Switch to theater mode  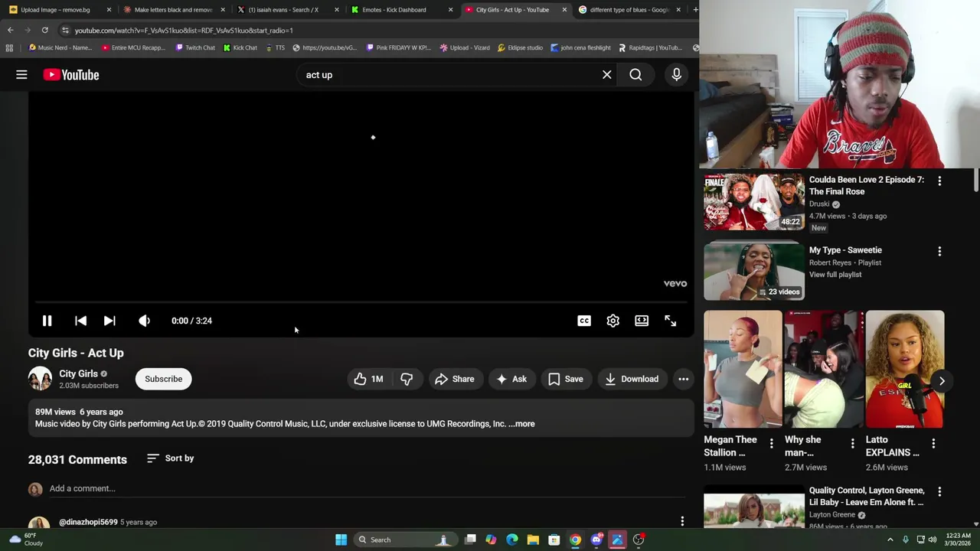pos(642,321)
